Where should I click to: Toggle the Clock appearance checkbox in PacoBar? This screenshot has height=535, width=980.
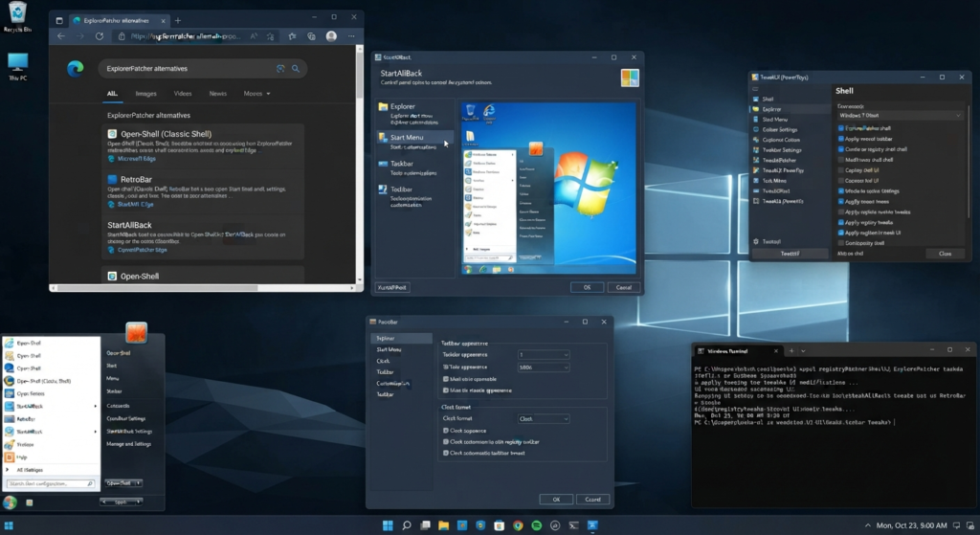tap(446, 431)
